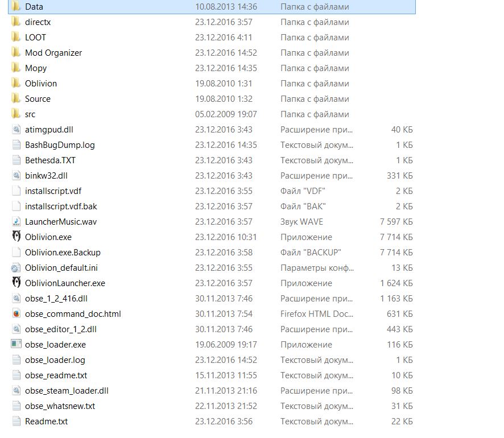Click the Firefox HTML Doc type text
Viewport: 504px width, 438px height.
click(317, 314)
